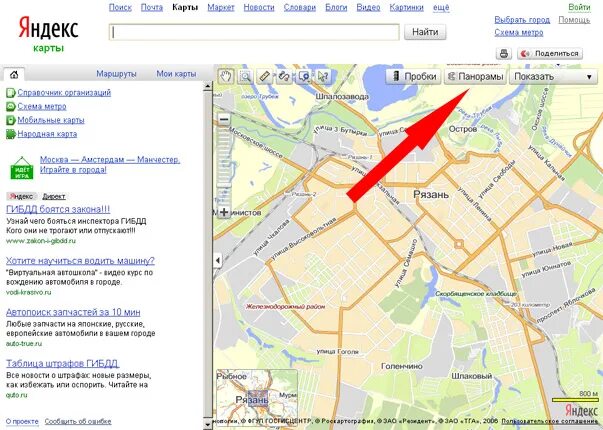This screenshot has height=430, width=603.
Task: Open the Новости service link
Action: [259, 7]
